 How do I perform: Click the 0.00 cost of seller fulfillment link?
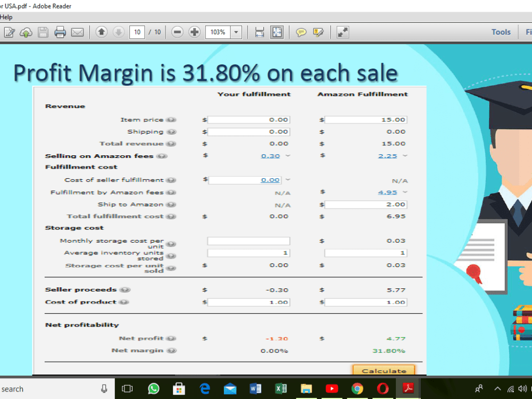270,180
